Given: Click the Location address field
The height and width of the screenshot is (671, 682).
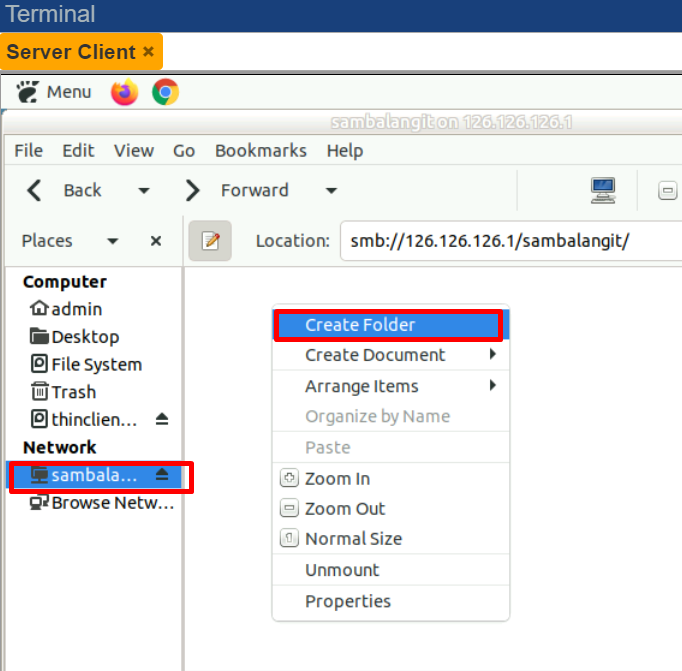Looking at the screenshot, I should tap(511, 240).
